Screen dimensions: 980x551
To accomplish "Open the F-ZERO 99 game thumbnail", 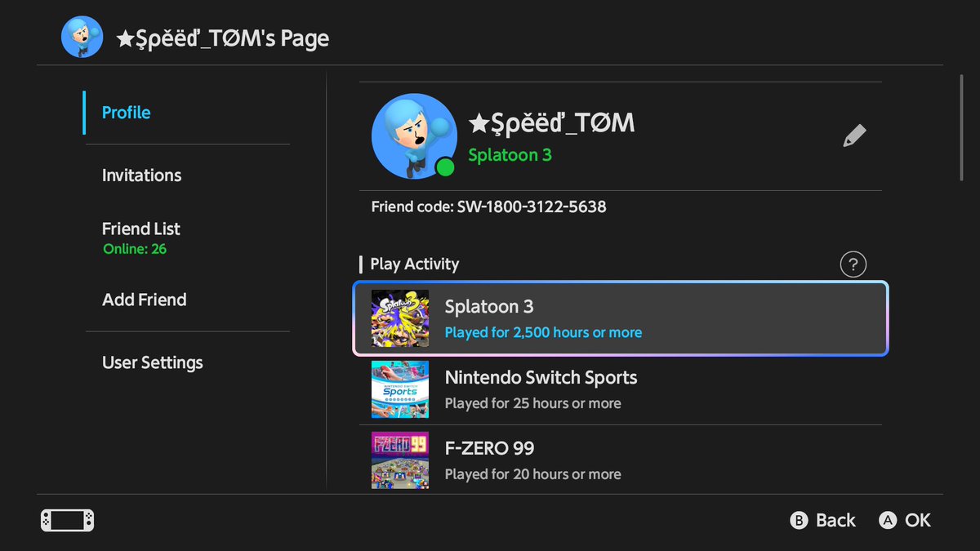I will (400, 460).
